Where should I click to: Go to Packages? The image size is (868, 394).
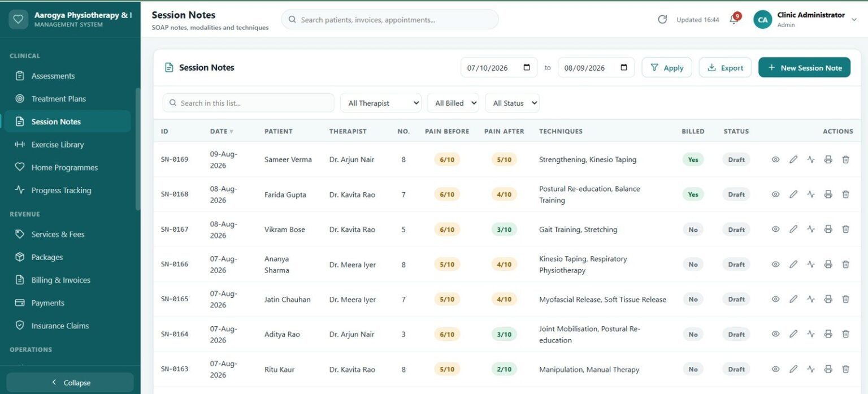click(x=68, y=257)
